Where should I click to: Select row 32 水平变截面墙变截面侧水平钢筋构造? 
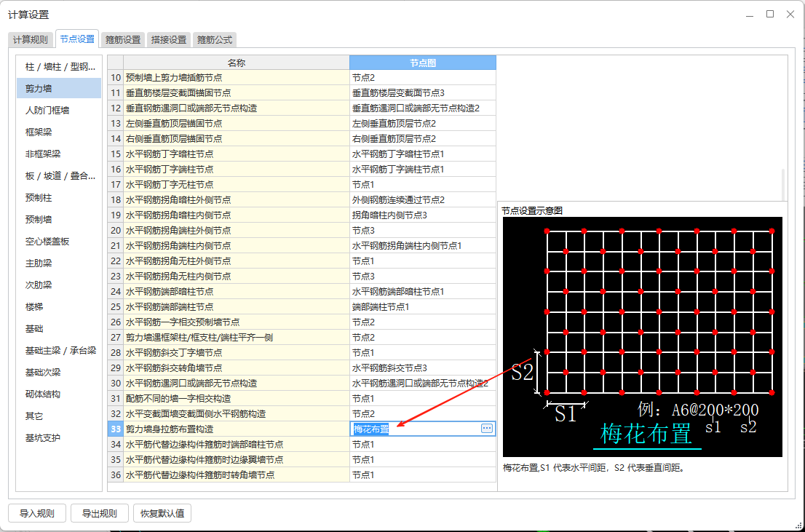(x=236, y=414)
